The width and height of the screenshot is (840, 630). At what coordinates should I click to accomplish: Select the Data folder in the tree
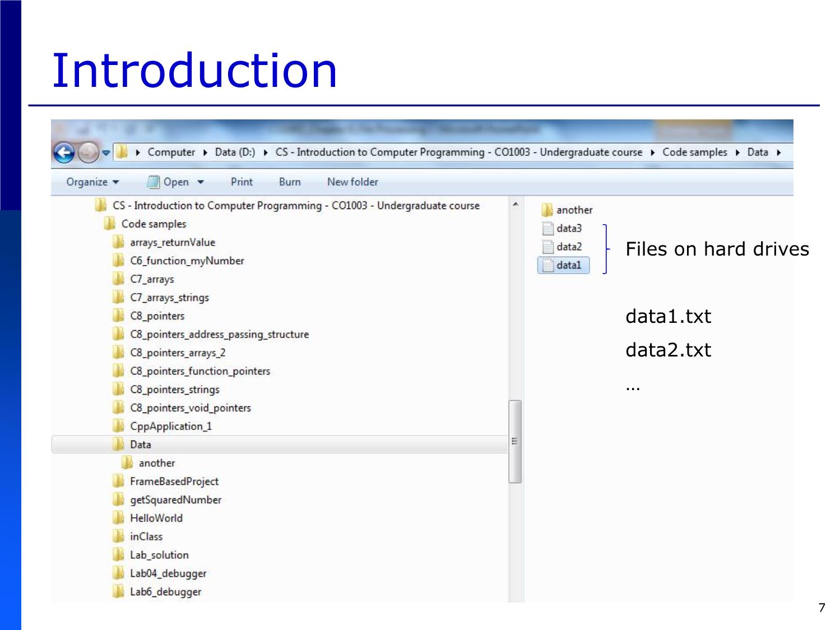click(x=280, y=445)
